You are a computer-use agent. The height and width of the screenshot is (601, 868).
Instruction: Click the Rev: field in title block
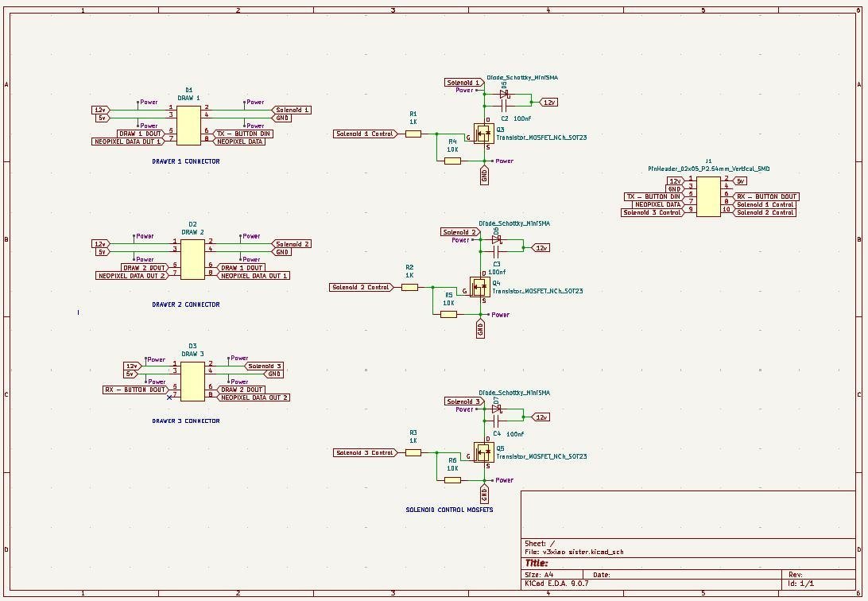tap(795, 575)
